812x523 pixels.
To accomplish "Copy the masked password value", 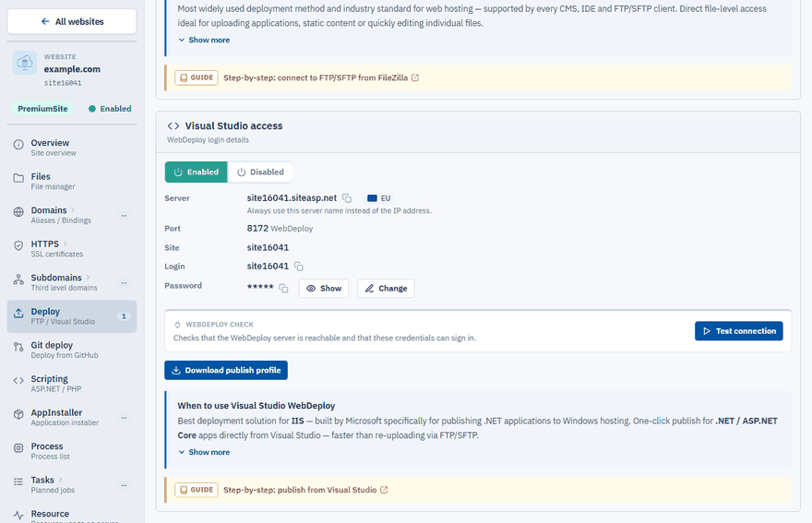I will (283, 288).
